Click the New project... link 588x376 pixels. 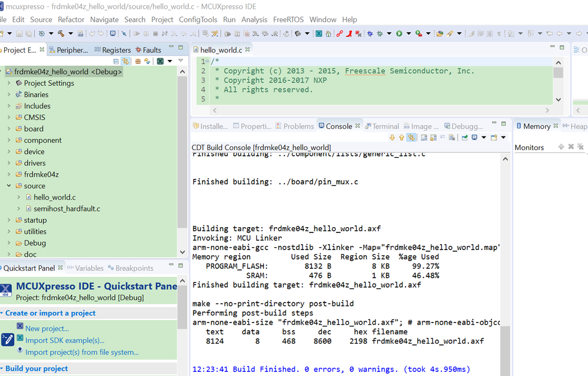point(47,328)
